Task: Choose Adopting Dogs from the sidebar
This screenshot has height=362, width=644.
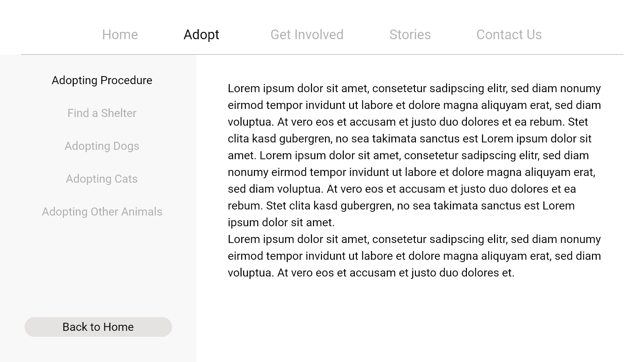Action: 102,146
